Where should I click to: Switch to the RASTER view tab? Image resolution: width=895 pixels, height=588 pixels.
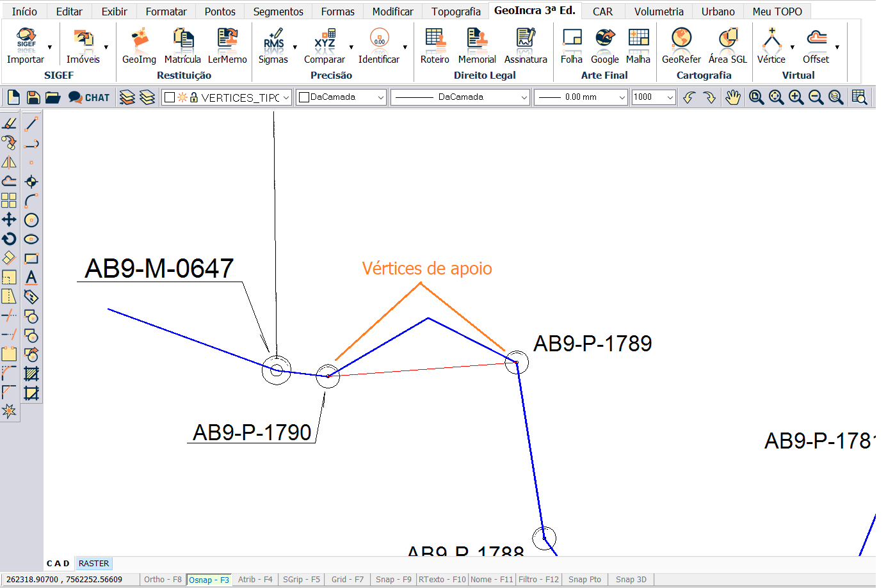[x=93, y=564]
